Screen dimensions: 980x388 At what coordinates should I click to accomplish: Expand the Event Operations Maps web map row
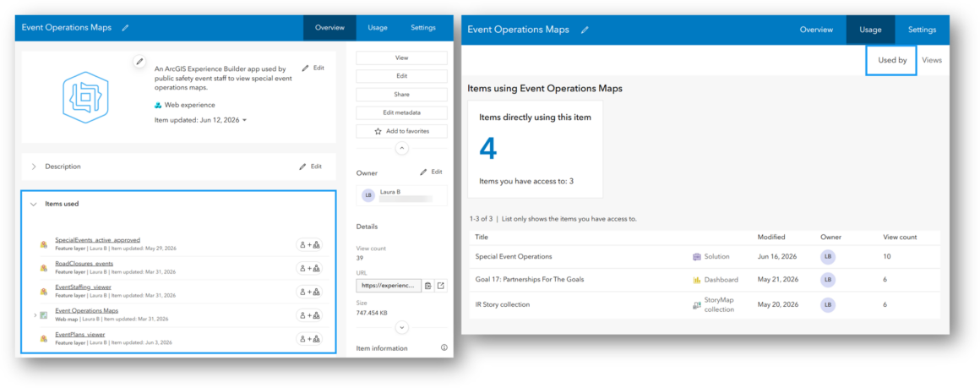tap(35, 314)
